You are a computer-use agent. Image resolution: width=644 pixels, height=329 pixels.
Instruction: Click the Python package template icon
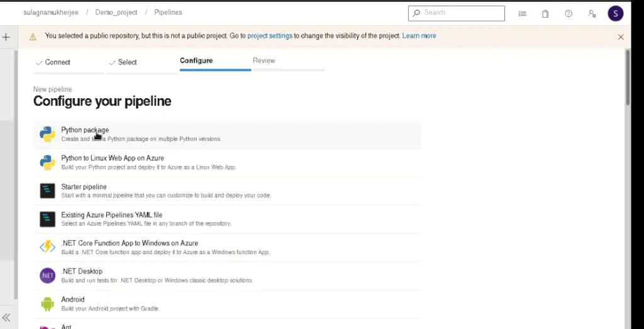[48, 135]
